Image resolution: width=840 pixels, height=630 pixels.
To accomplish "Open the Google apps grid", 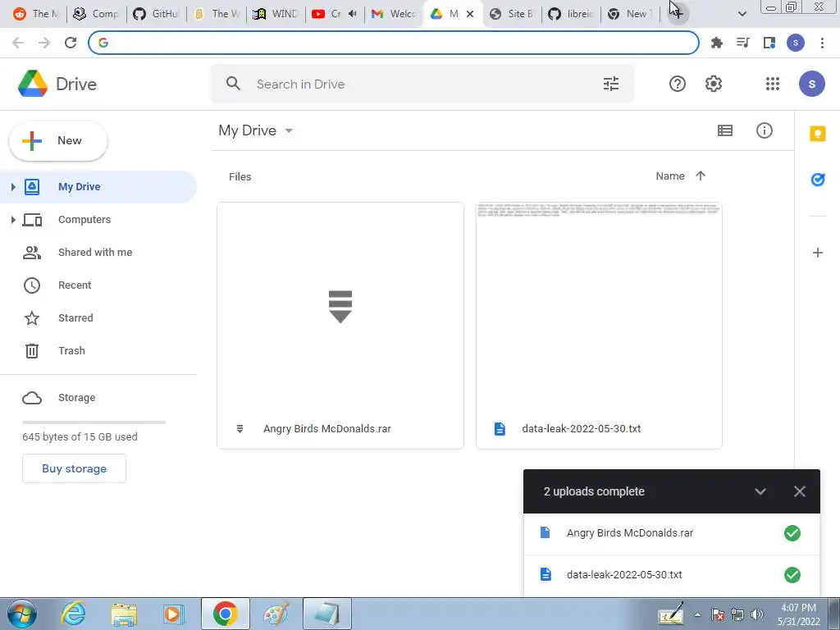I will 772,84.
